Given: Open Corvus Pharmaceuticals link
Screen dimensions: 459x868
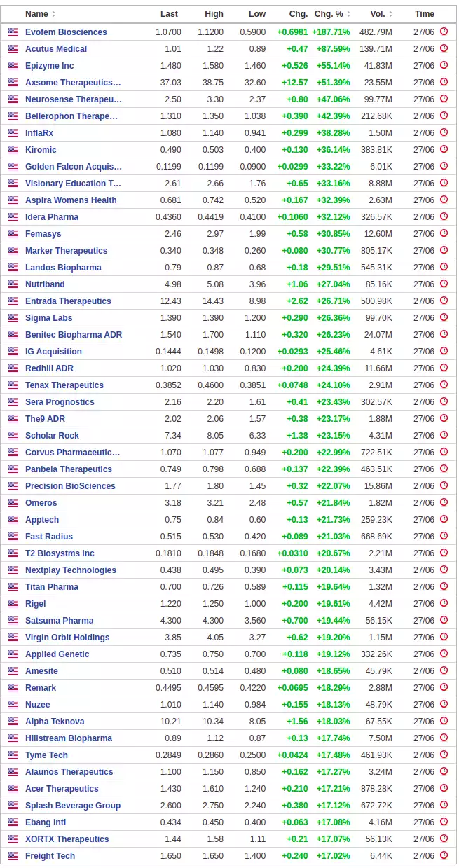Looking at the screenshot, I should [x=73, y=453].
